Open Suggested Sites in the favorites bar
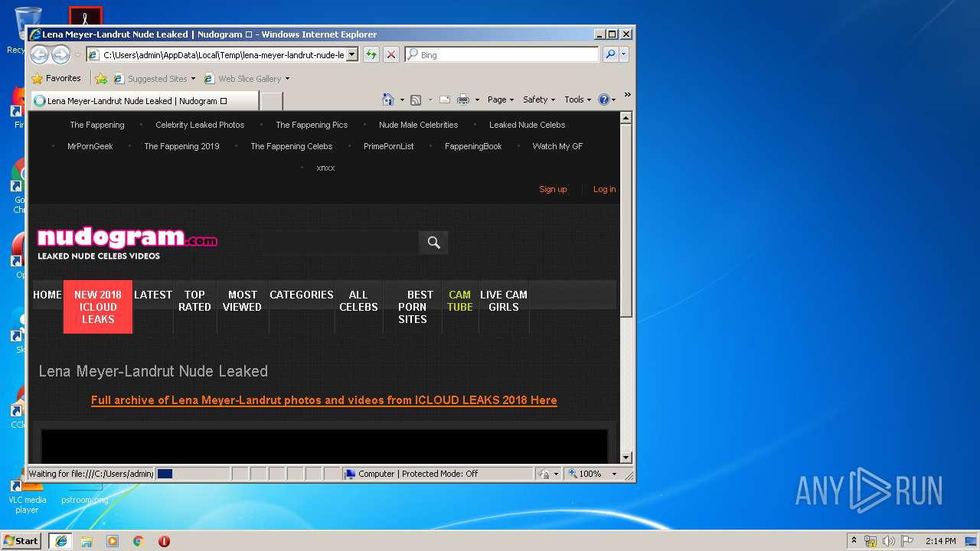This screenshot has width=980, height=551. 154,78
